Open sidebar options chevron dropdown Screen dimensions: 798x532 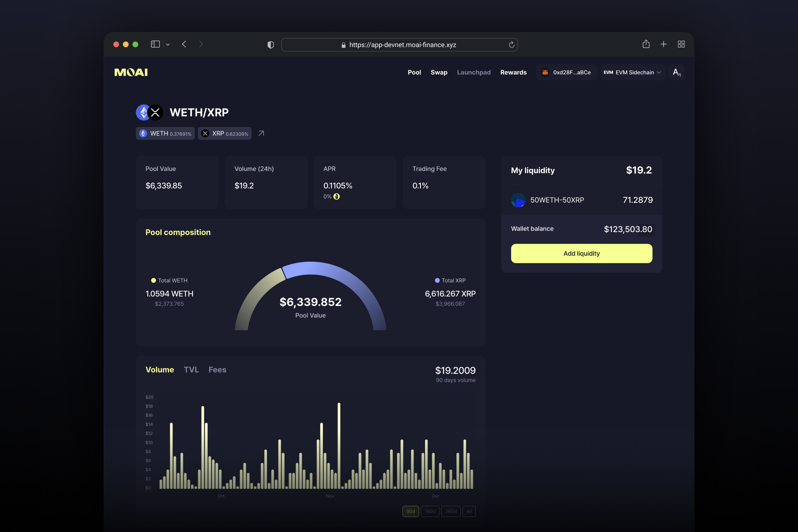(168, 45)
